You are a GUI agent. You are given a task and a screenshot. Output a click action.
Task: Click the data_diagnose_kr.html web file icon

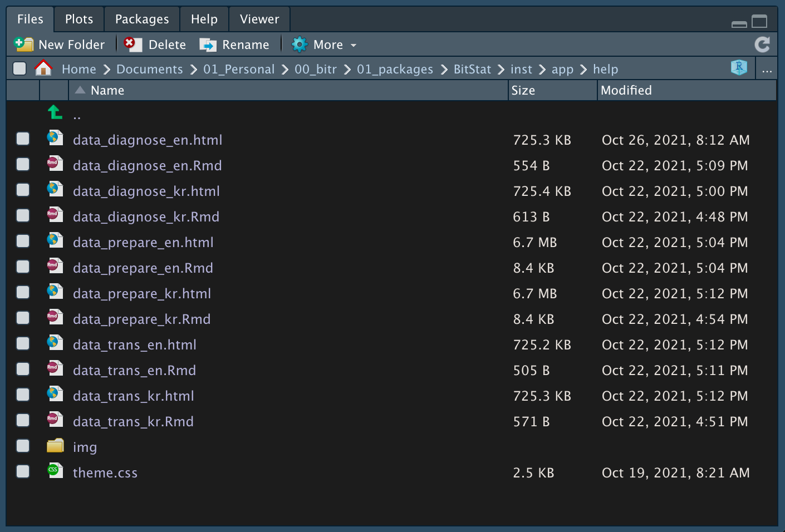55,189
